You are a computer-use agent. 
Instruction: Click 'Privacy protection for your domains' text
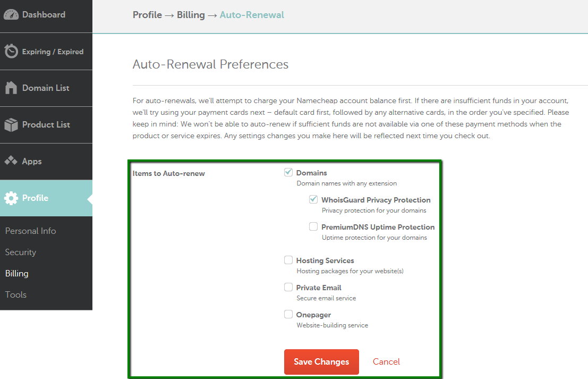tap(374, 210)
